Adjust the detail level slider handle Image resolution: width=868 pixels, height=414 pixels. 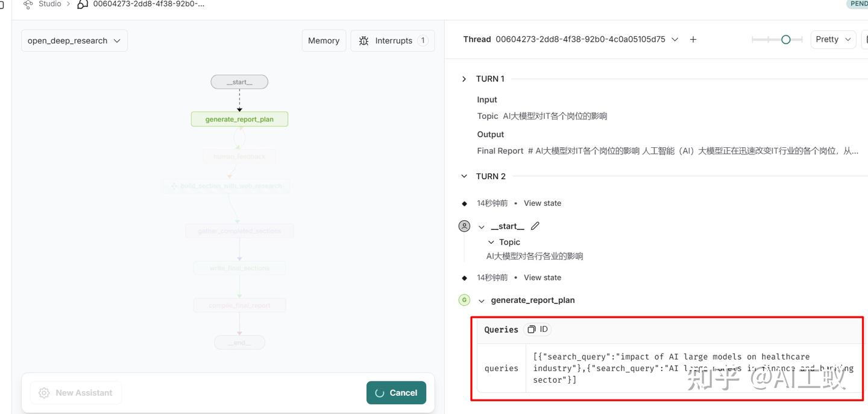coord(785,39)
